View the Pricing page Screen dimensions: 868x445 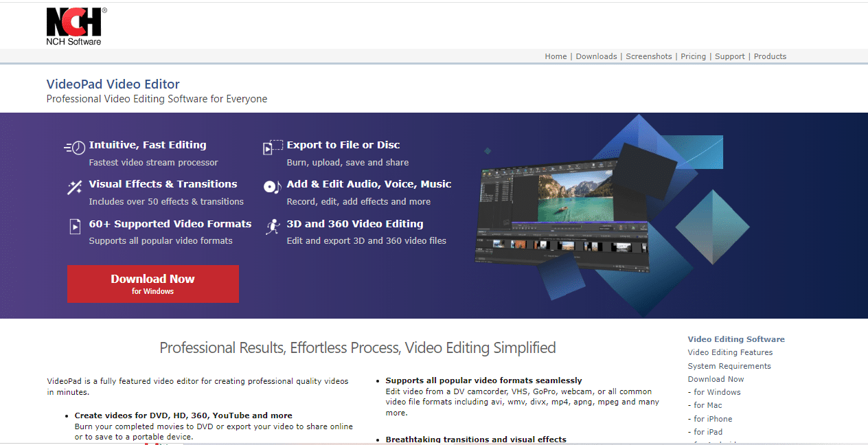pos(694,56)
